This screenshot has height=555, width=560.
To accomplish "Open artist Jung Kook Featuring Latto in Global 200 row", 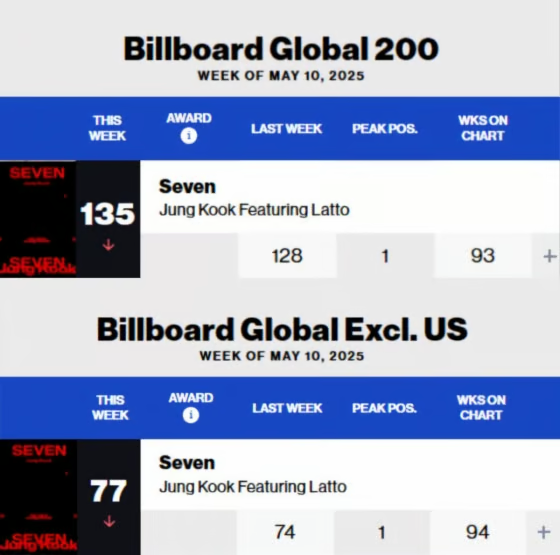I will point(254,210).
